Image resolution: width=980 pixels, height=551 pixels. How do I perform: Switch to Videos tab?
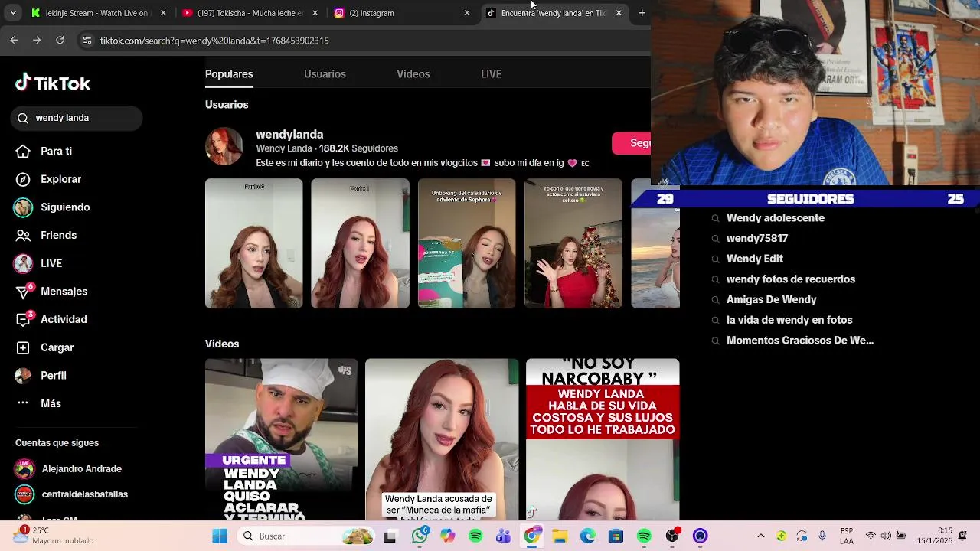tap(413, 74)
